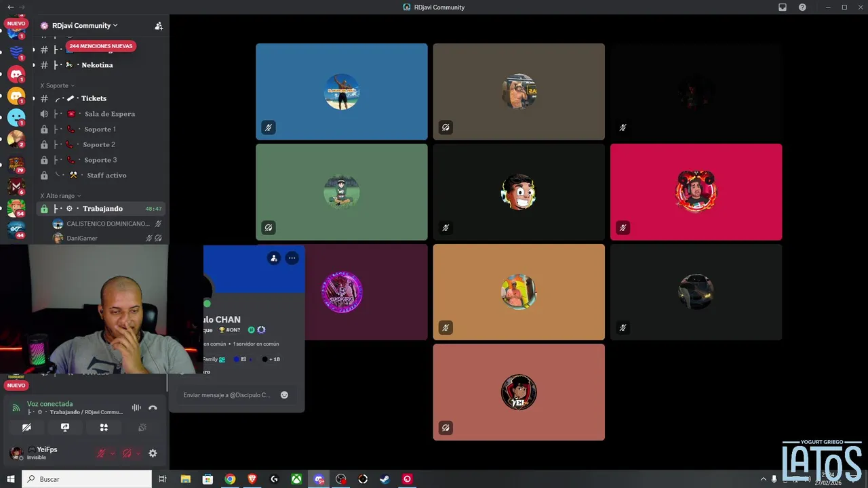Open the Windows Start menu
Image resolution: width=868 pixels, height=488 pixels.
(10, 479)
